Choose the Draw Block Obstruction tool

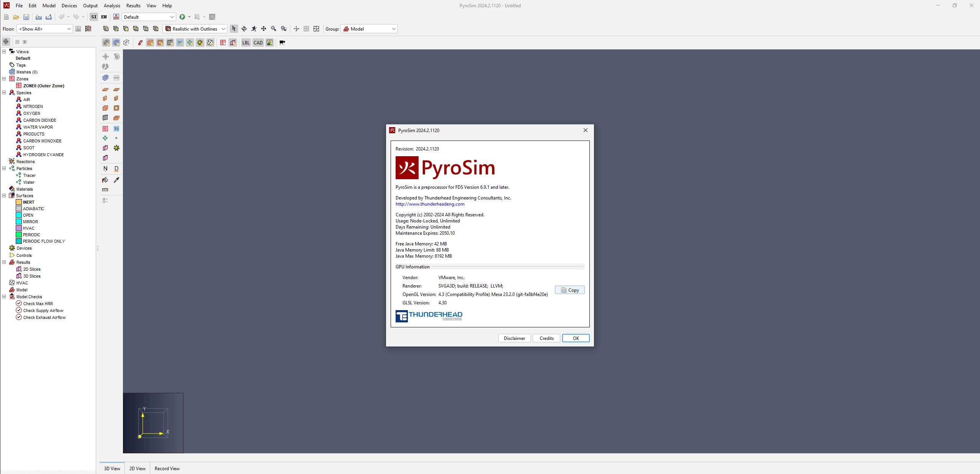(105, 108)
